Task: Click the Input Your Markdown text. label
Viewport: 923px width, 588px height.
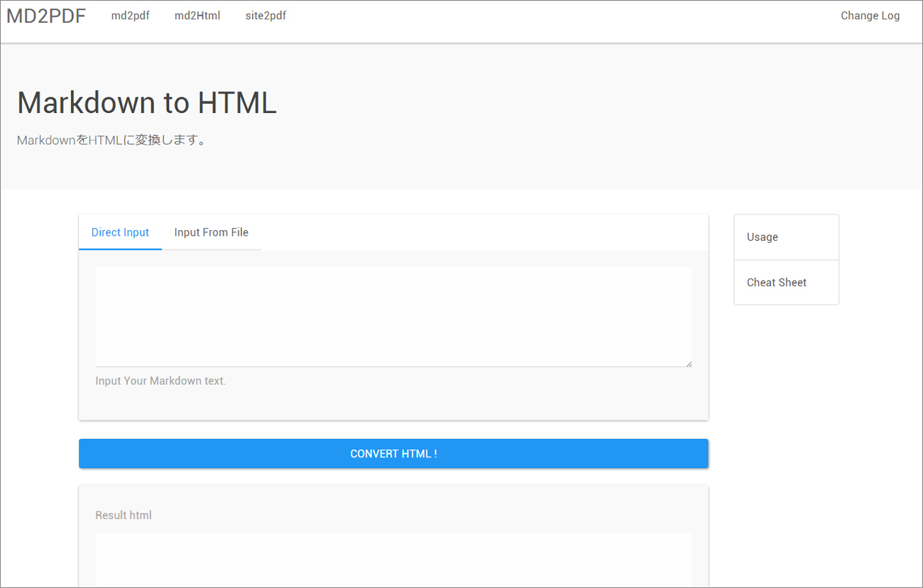Action: tap(160, 381)
